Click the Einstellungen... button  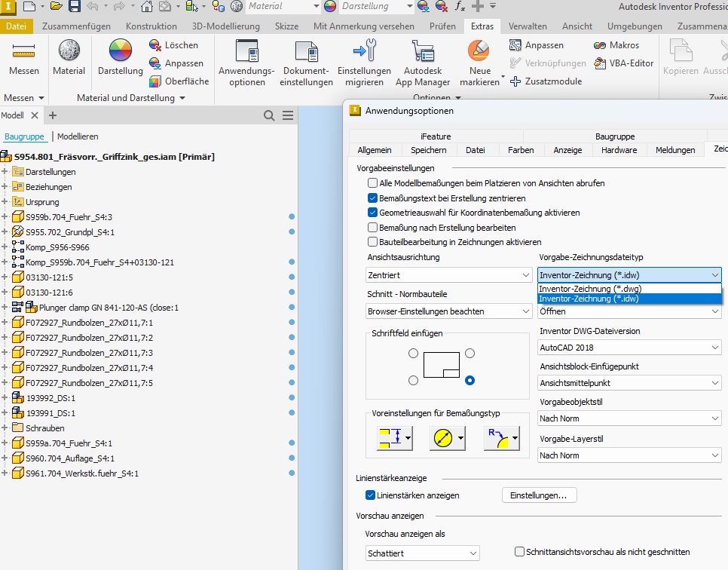(539, 495)
